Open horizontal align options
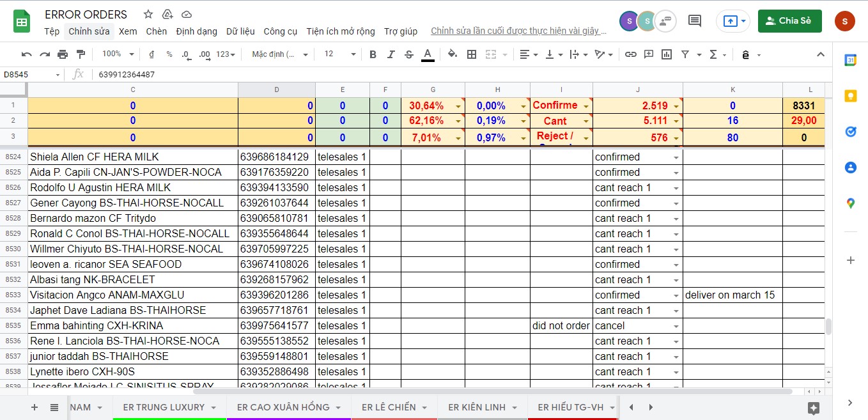 (x=528, y=54)
